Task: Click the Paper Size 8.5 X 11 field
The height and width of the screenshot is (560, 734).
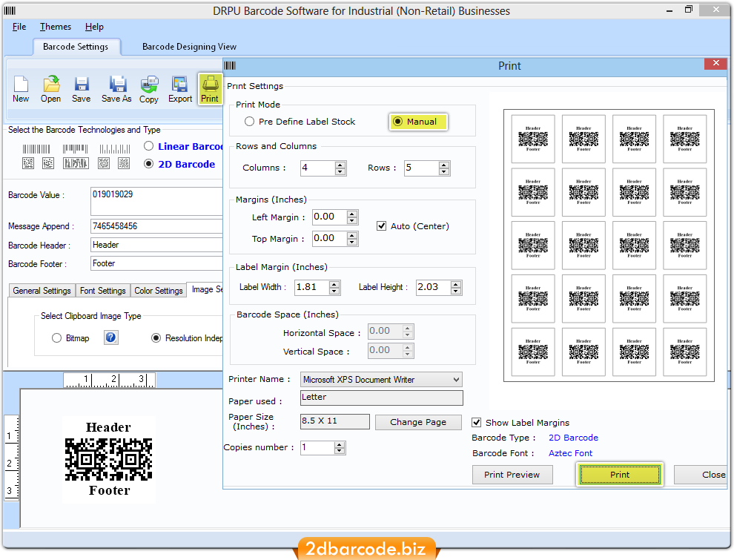Action: pos(334,421)
